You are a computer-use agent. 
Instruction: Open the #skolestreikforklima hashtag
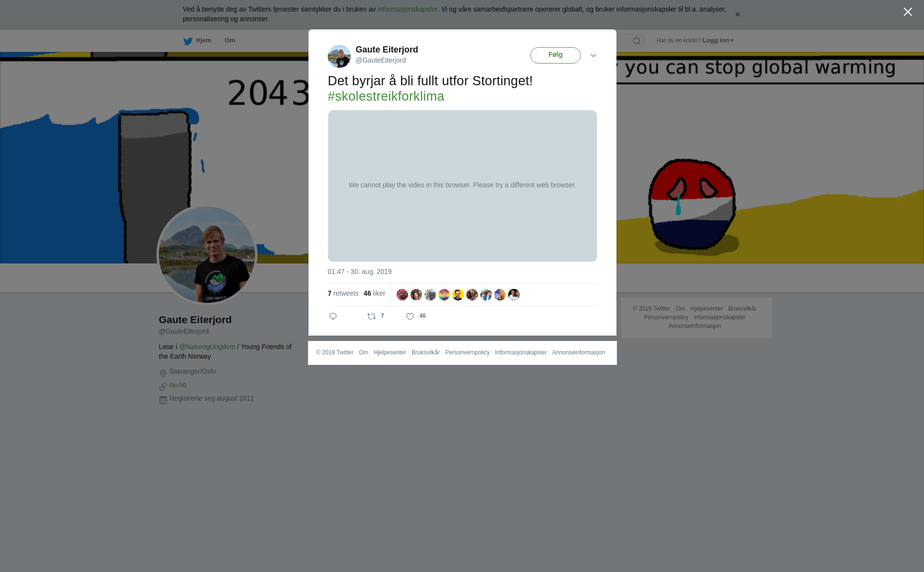pos(386,96)
